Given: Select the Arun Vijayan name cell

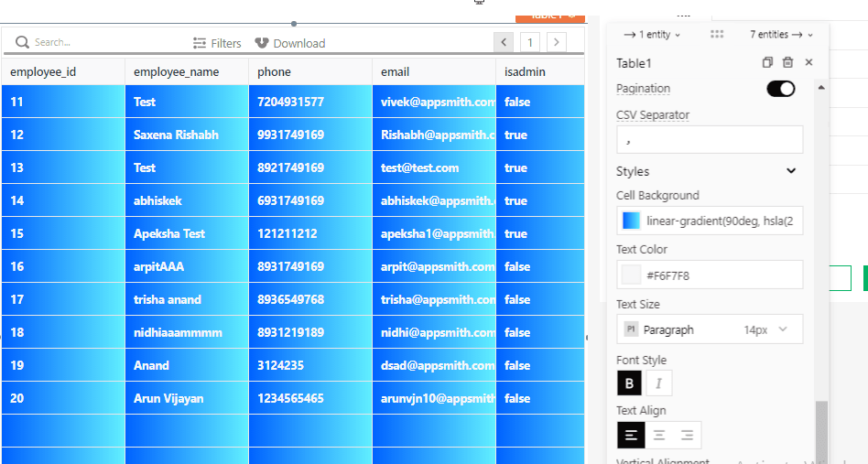Looking at the screenshot, I should point(187,398).
